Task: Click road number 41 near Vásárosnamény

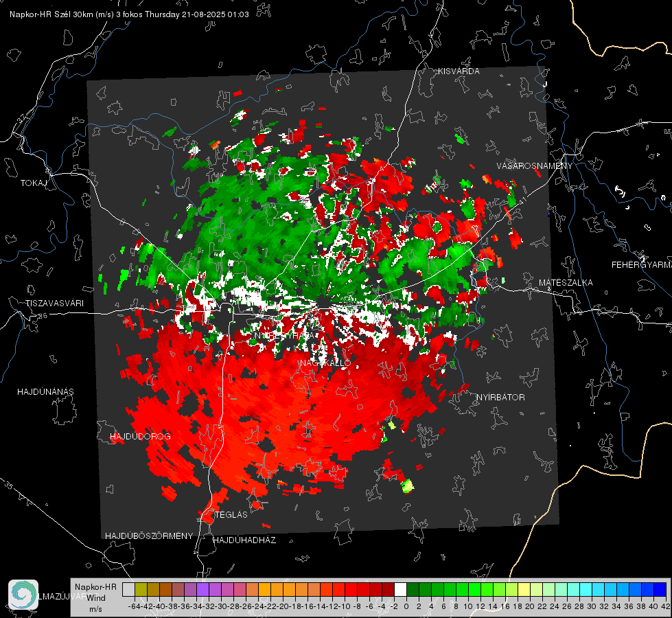Action: point(522,201)
